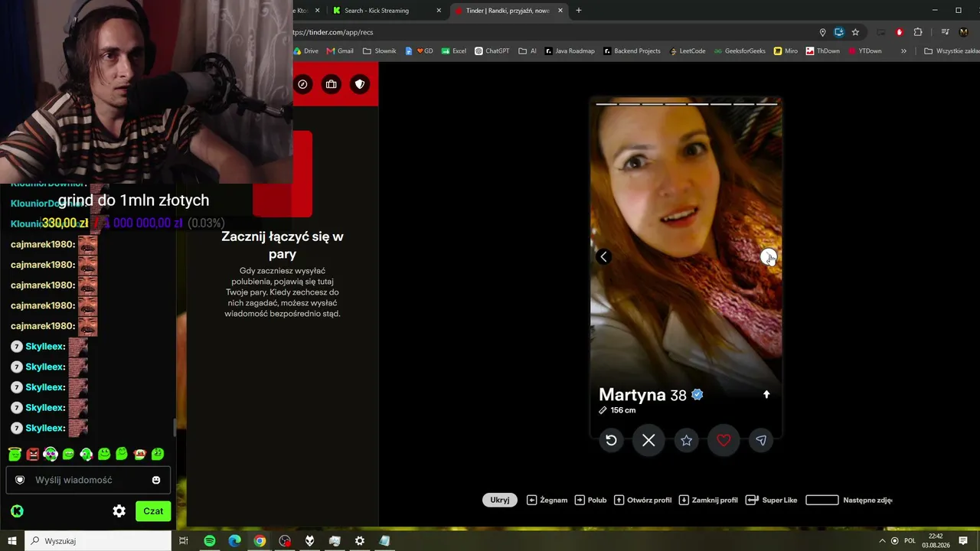Open the Chrome profile avatar

pyautogui.click(x=963, y=32)
